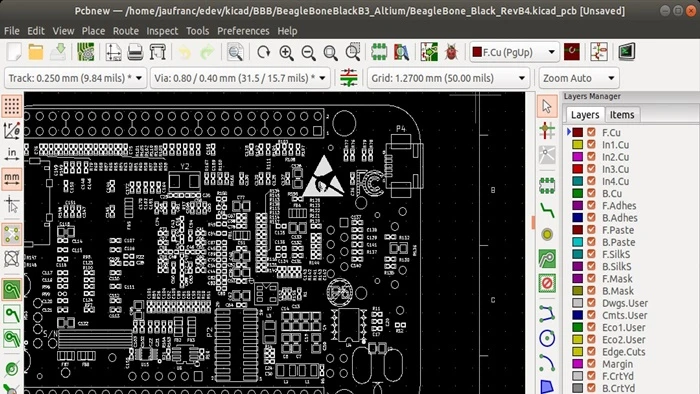Open the Grid size dropdown
Screen dimensions: 700x394
[x=448, y=78]
